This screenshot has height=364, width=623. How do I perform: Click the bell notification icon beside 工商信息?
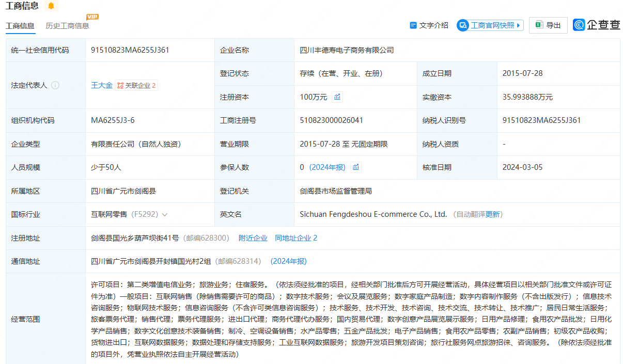coord(51,6)
